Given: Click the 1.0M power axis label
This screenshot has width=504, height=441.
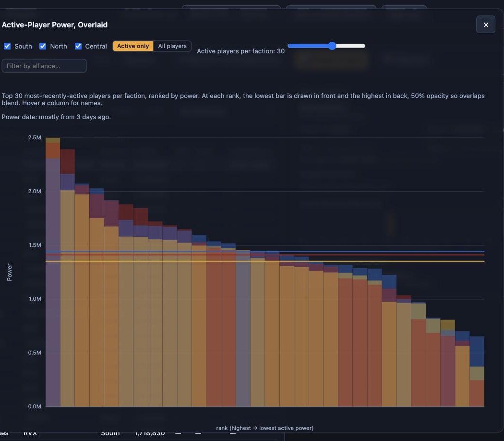Looking at the screenshot, I should [x=35, y=299].
